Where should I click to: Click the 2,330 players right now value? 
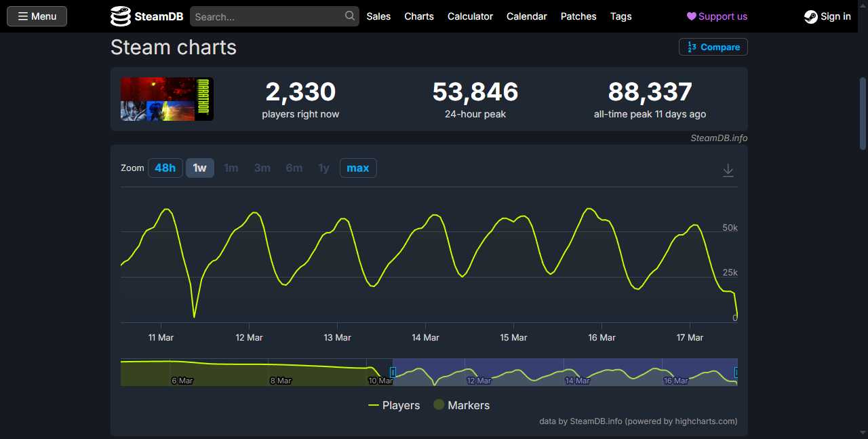pyautogui.click(x=300, y=92)
